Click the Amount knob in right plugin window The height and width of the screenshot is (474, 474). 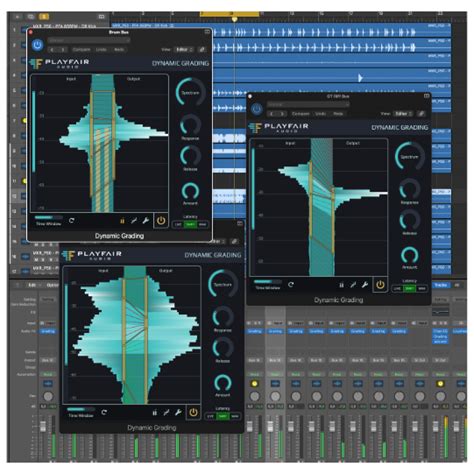click(x=410, y=255)
